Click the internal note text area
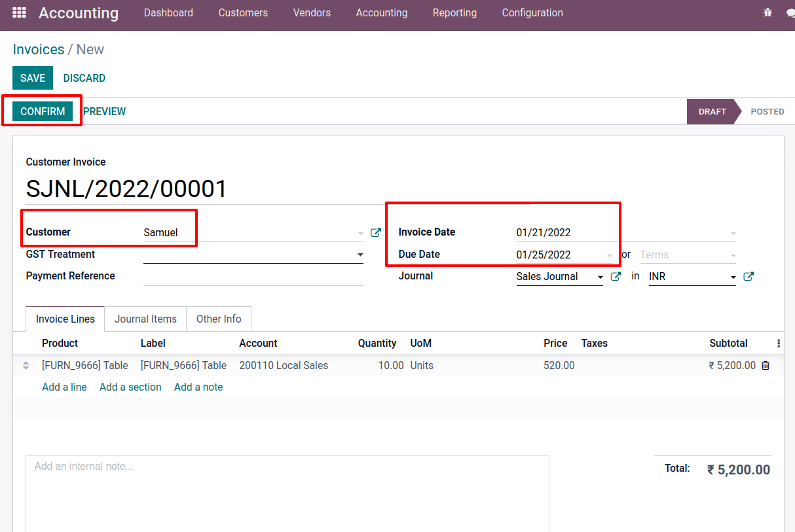 pyautogui.click(x=287, y=494)
